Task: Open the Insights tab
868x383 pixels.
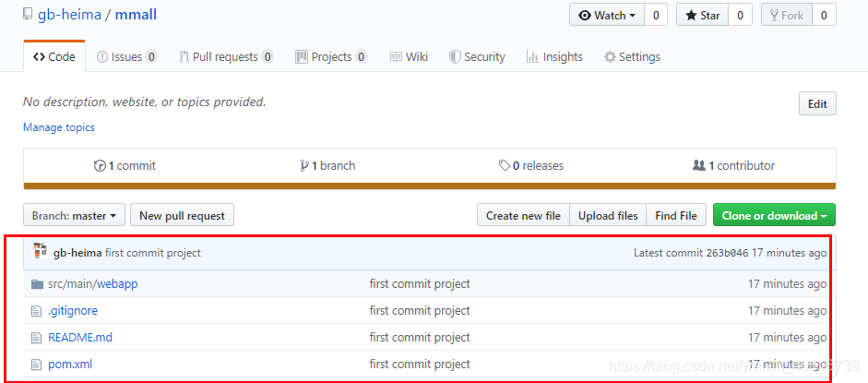Action: (x=554, y=56)
